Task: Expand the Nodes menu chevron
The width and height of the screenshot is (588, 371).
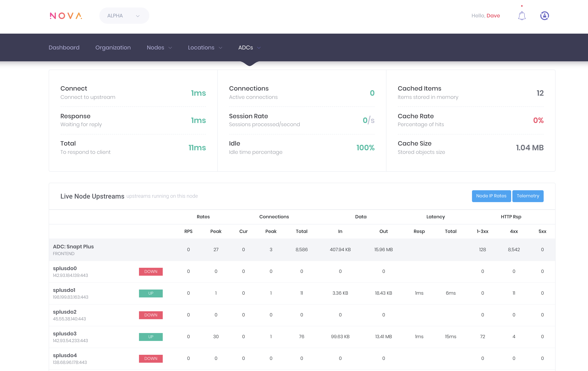Action: (170, 48)
